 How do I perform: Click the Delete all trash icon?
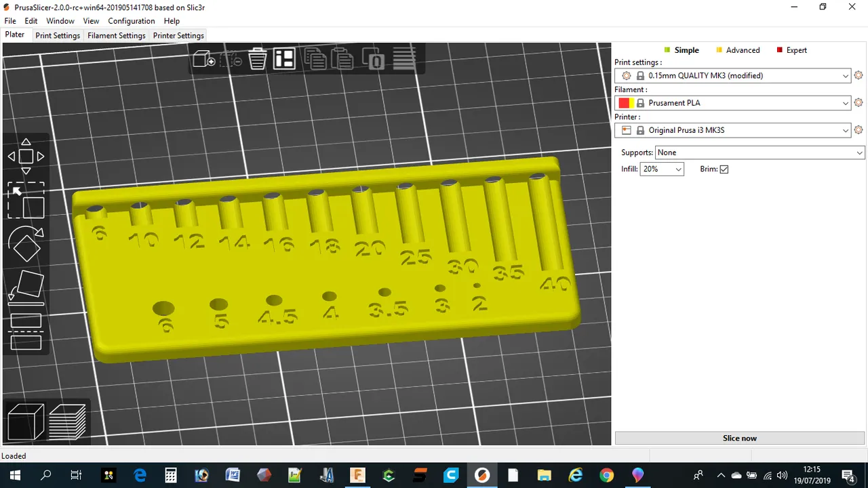(257, 60)
